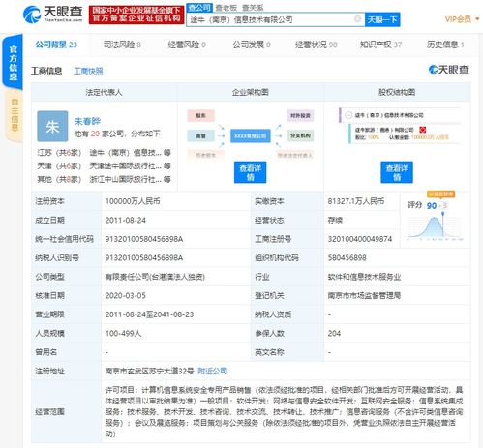Screen dimensions: 483x448
Task: Open the 天津途牛国际旅行社... company link
Action: (x=126, y=165)
